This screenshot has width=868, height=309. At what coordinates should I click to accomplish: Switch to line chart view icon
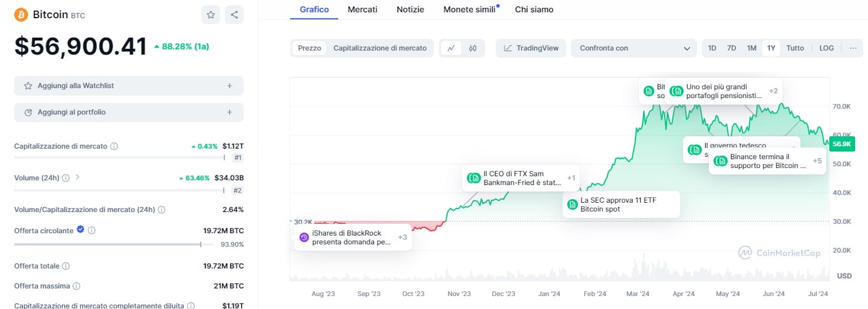point(451,48)
